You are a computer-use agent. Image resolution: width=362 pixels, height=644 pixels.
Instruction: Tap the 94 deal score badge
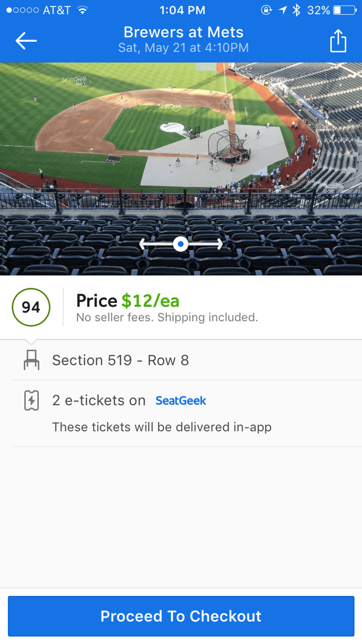(31, 307)
